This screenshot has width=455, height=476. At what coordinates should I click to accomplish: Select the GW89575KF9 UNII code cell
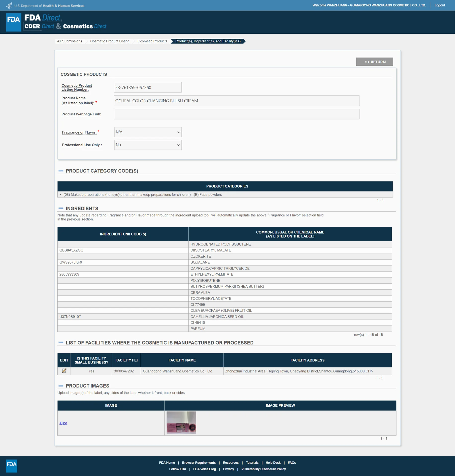(x=123, y=262)
